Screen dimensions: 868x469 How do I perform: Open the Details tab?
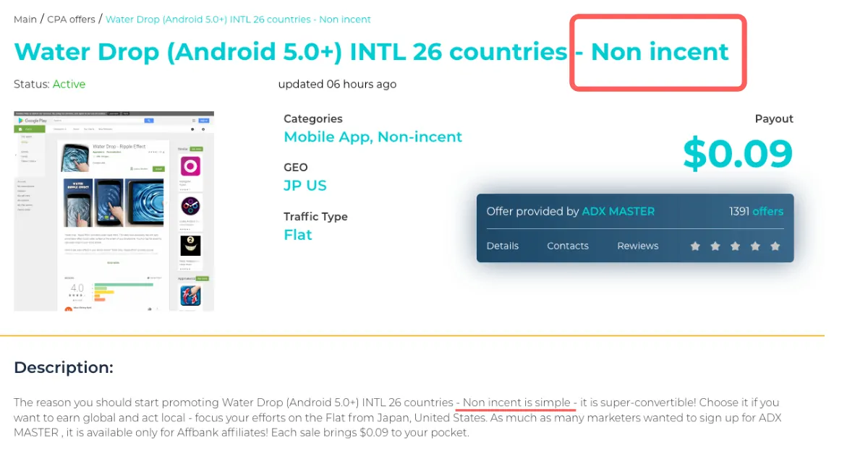click(x=502, y=246)
